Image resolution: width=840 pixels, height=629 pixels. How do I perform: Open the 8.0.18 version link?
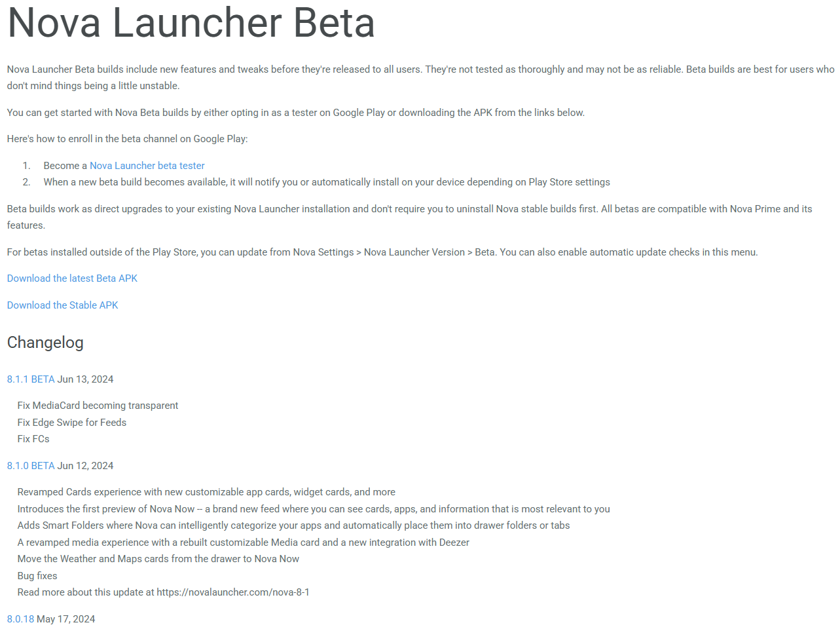pos(20,619)
